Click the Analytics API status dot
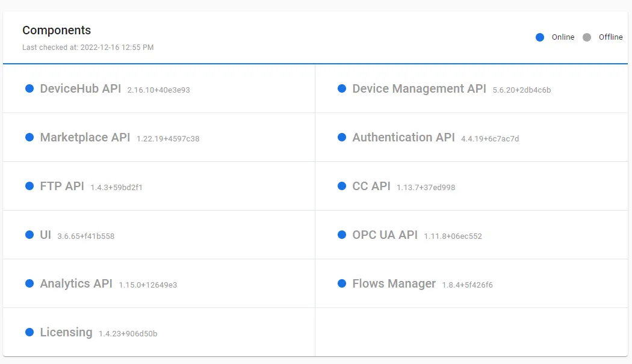 click(29, 284)
